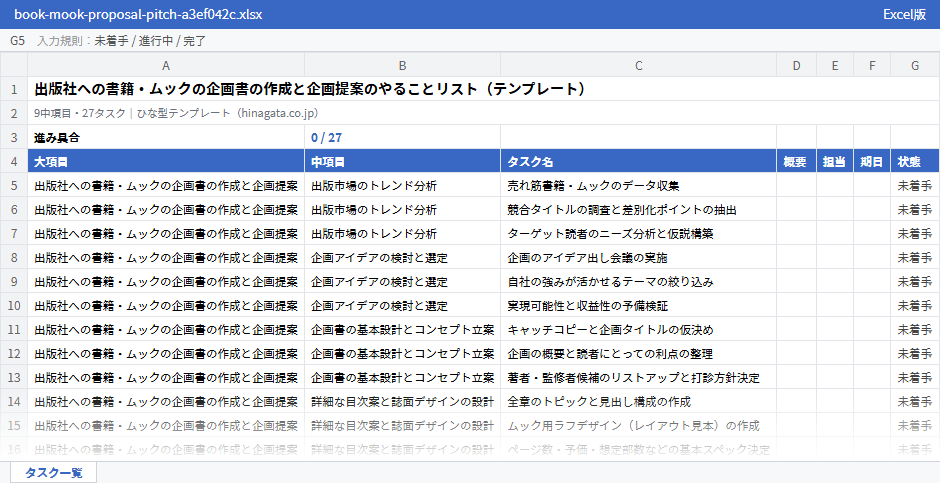
Task: Click 詳細な目次案と誌面デザインの設計 in row 14
Action: click(402, 401)
